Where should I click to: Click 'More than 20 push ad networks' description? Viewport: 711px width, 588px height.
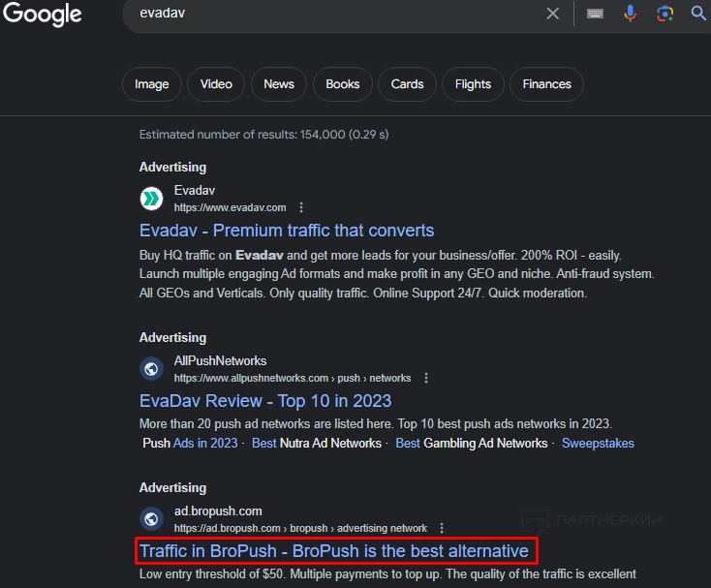pos(376,424)
